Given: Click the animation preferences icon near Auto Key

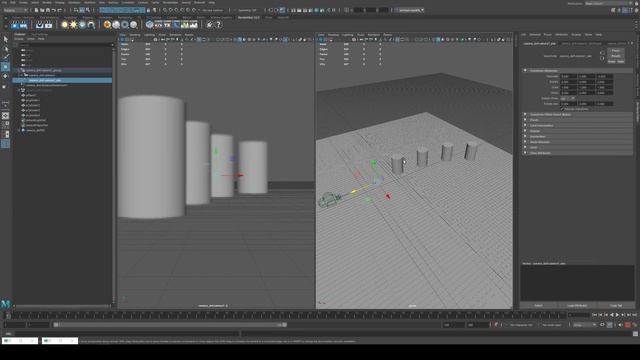Looking at the screenshot, I should (634, 325).
